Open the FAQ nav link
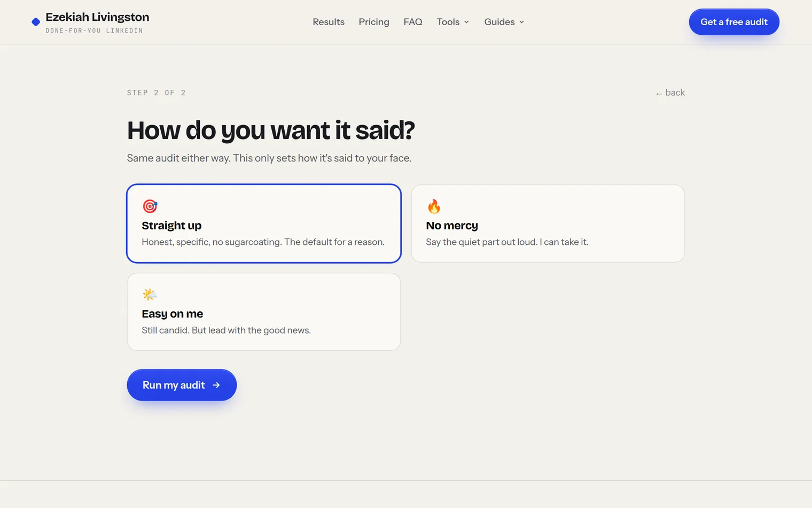The height and width of the screenshot is (508, 812). (x=413, y=22)
